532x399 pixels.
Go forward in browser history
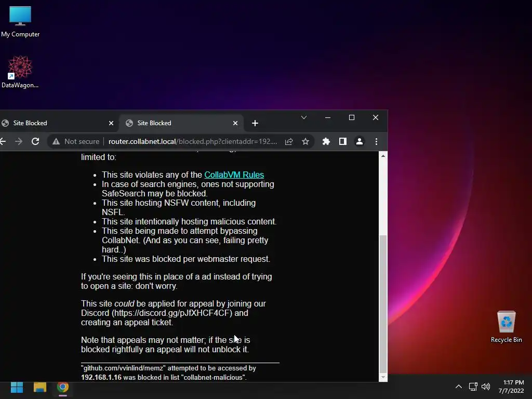(19, 141)
